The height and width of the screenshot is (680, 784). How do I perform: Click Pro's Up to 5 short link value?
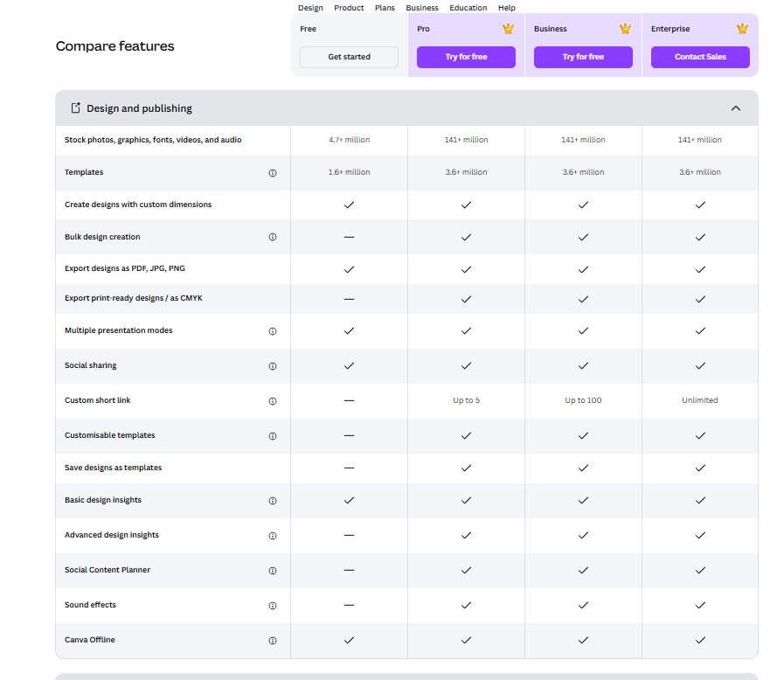[x=466, y=400]
